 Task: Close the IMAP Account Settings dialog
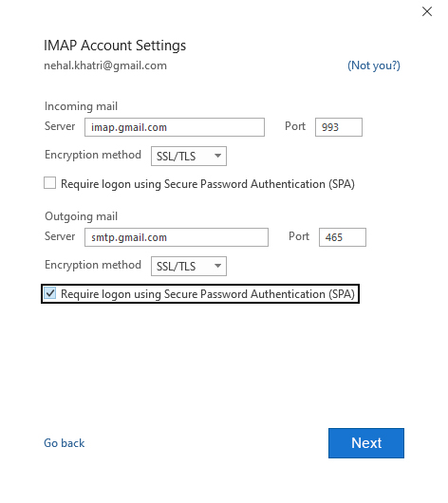point(427,11)
